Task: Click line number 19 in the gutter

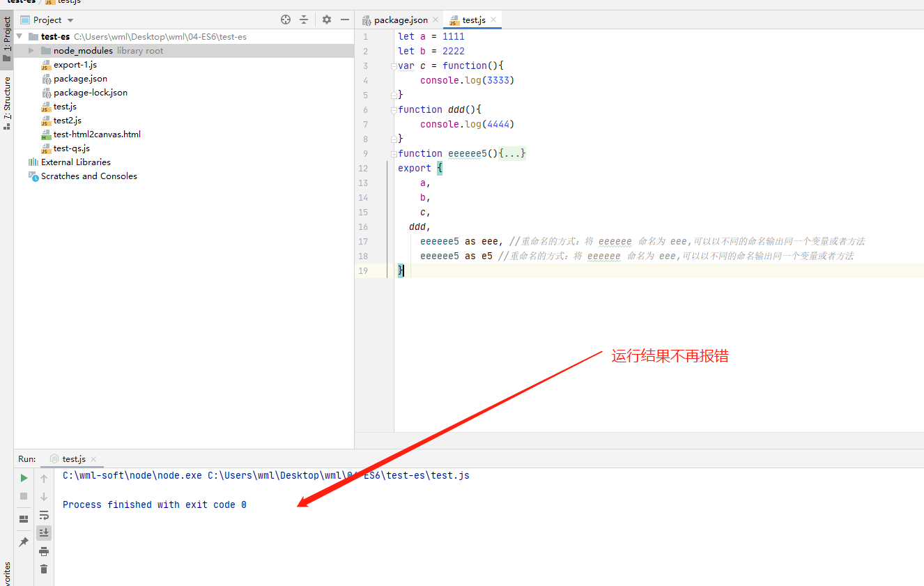Action: point(363,270)
